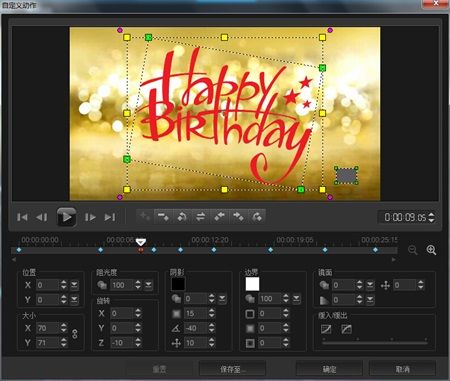Click the timecode stepper arrows at 0:00:09.05

(x=431, y=217)
